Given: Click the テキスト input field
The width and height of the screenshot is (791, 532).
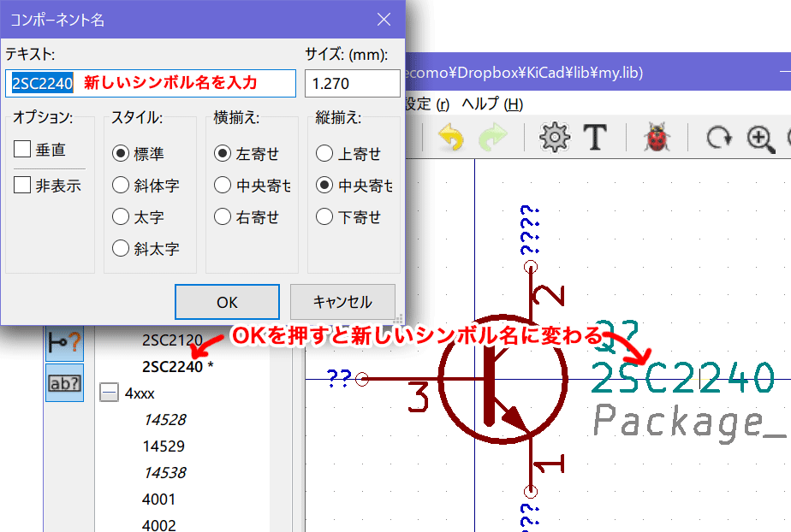Looking at the screenshot, I should pos(151,83).
